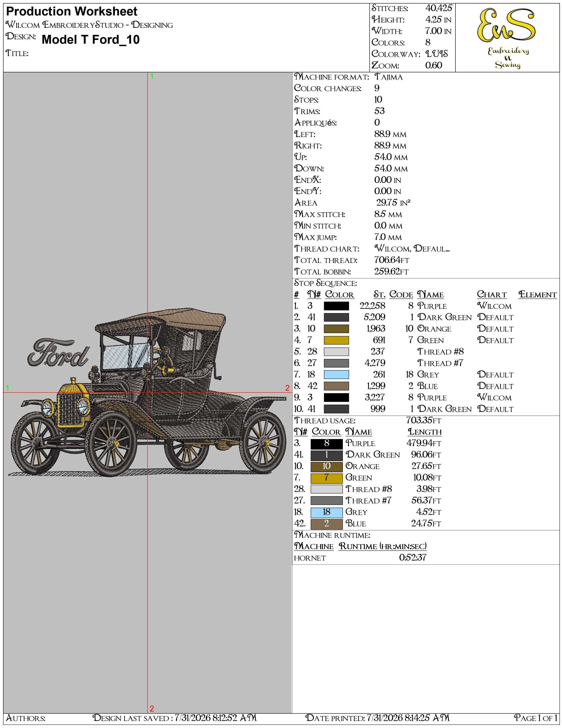Click the "Wilcom EmbroideryStudio - Designing" subtitle
The image size is (563, 728).
click(x=89, y=25)
